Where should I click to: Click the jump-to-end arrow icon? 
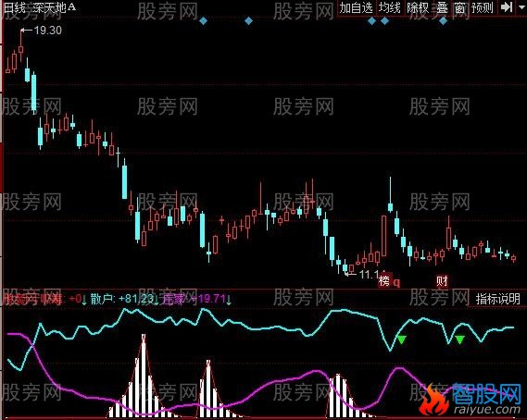507,7
